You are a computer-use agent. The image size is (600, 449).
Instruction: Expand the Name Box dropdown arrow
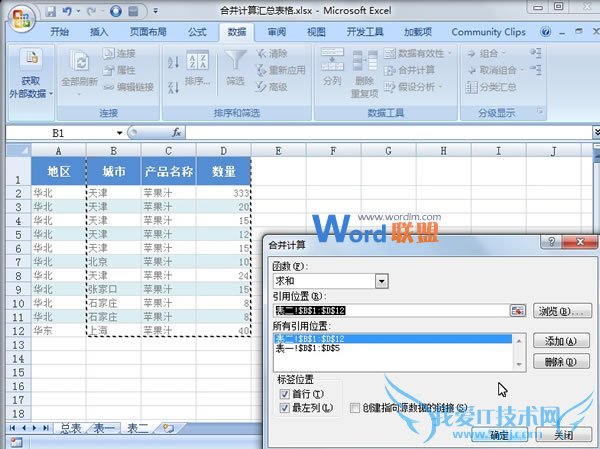coord(119,132)
